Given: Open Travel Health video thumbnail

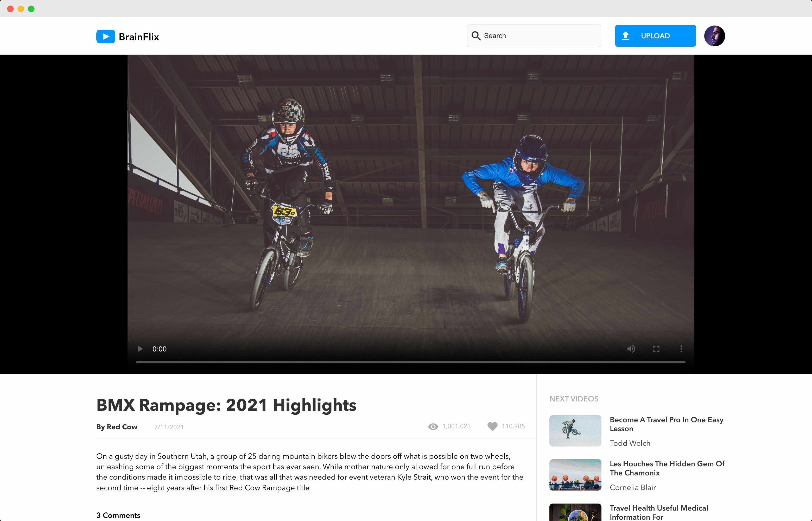Looking at the screenshot, I should [575, 512].
